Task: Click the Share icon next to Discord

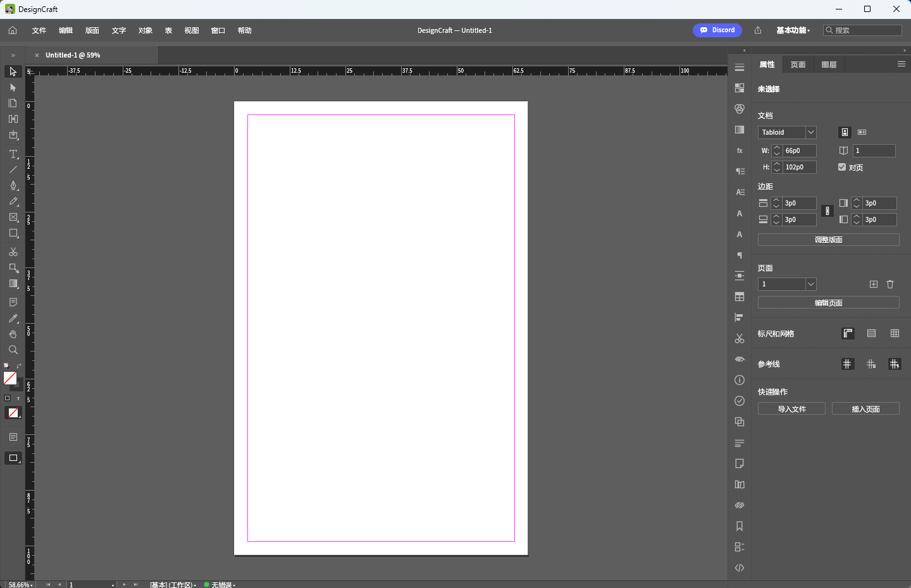Action: click(x=758, y=30)
